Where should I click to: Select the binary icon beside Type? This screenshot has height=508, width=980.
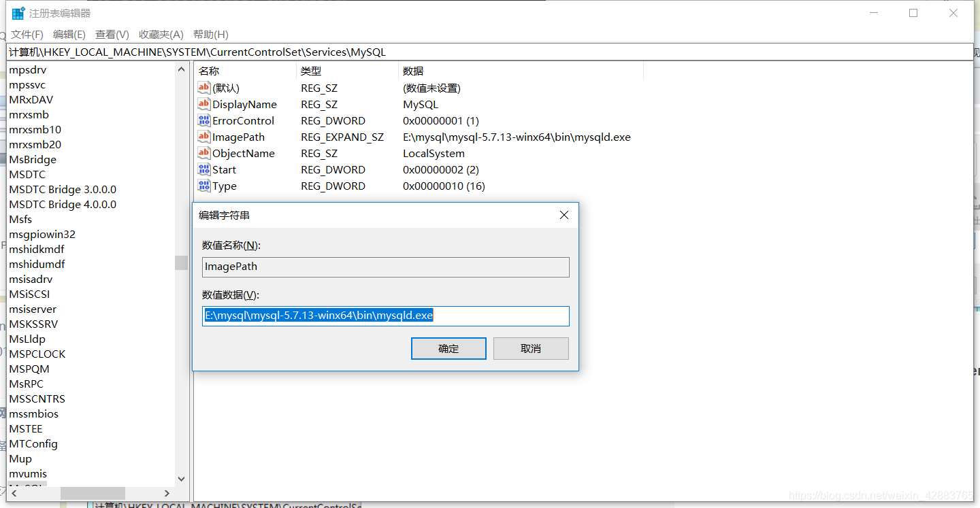(204, 186)
